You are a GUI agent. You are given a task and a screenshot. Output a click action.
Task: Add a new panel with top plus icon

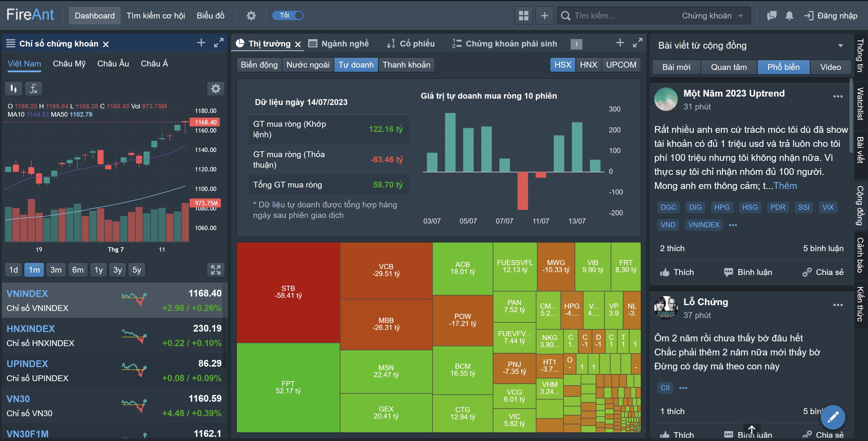[x=544, y=15]
